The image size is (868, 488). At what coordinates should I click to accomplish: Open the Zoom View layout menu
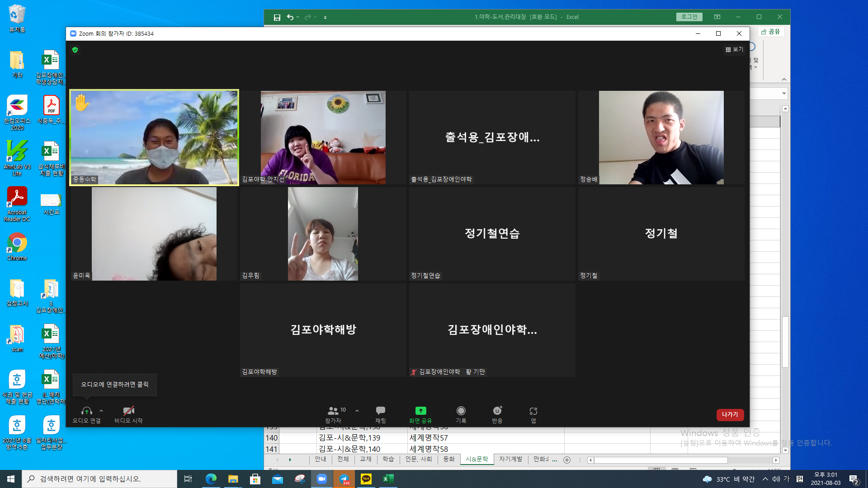click(734, 49)
